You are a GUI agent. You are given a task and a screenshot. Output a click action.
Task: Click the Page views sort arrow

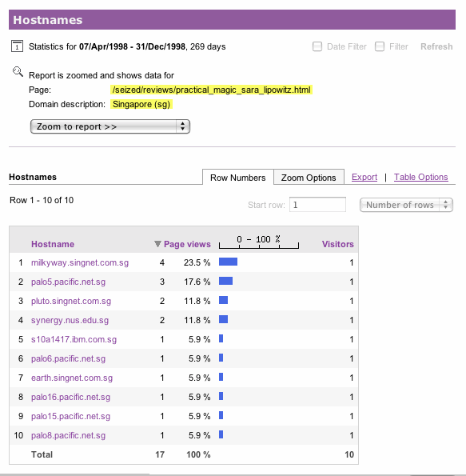pos(157,244)
